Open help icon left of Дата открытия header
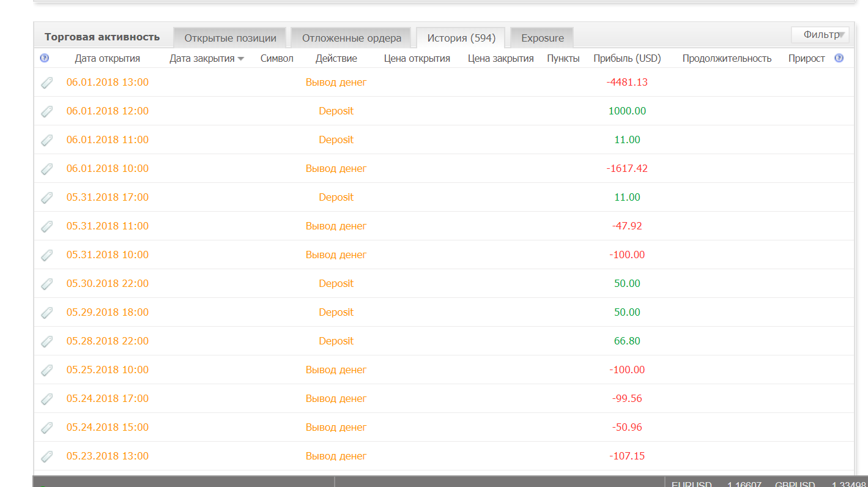Viewport: 868px width, 487px height. pyautogui.click(x=44, y=58)
